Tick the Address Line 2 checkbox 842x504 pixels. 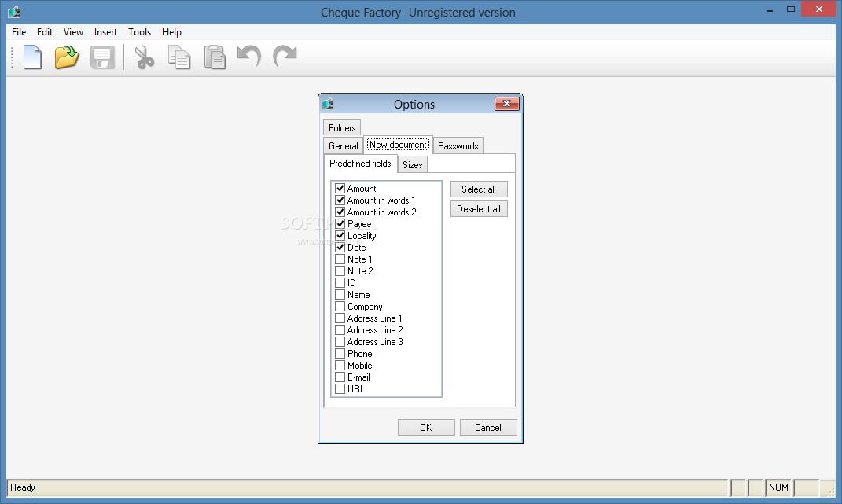[x=340, y=330]
